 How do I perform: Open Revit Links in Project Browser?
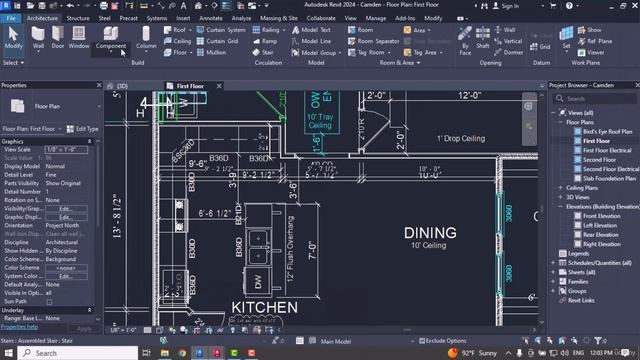(x=581, y=300)
